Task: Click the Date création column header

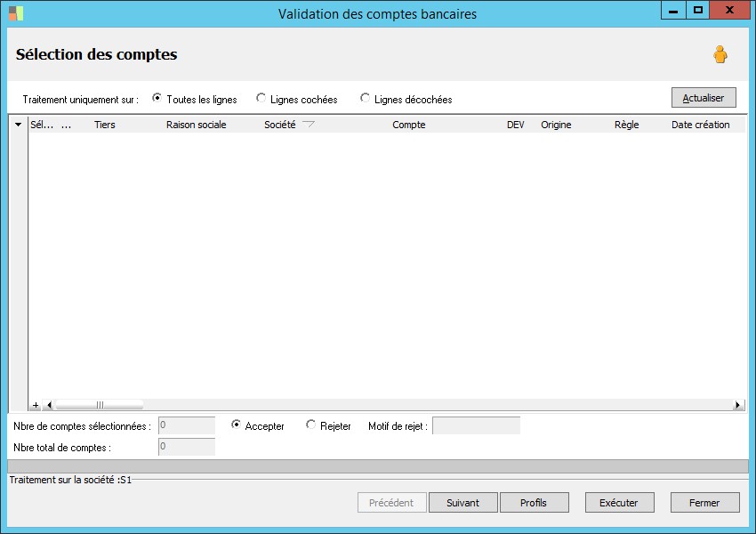Action: tap(701, 125)
